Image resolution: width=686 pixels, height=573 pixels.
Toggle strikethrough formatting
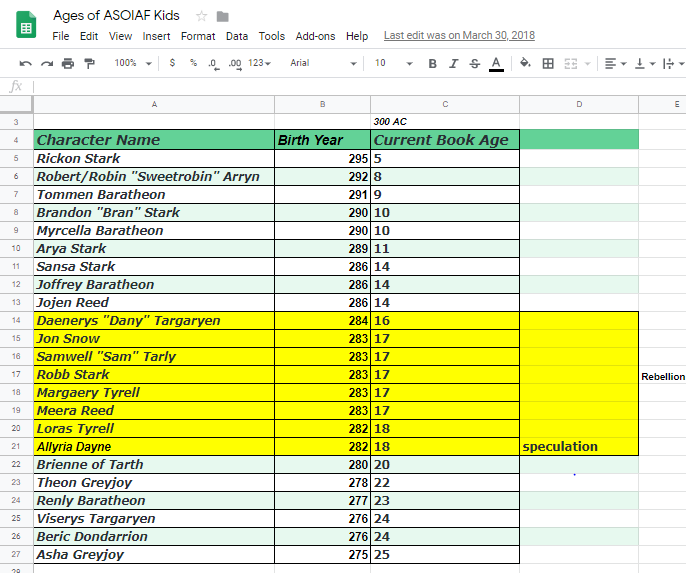click(475, 64)
